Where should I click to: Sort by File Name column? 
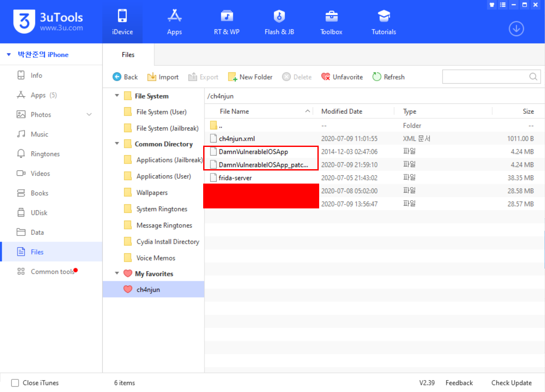[259, 111]
